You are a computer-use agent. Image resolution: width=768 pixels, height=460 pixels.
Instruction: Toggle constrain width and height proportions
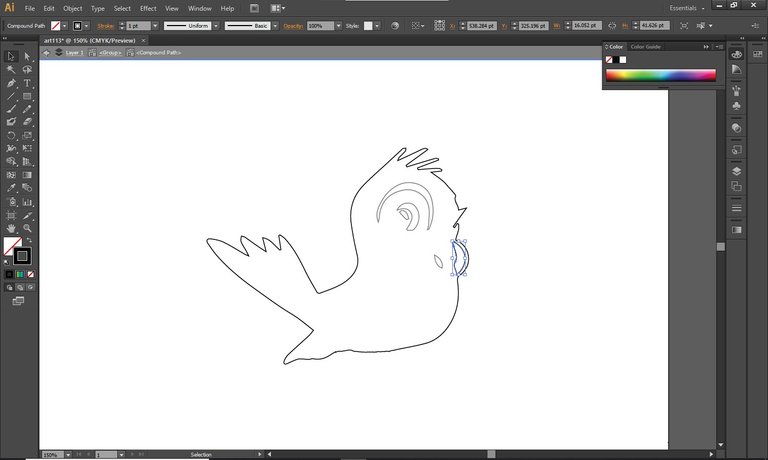pyautogui.click(x=612, y=25)
